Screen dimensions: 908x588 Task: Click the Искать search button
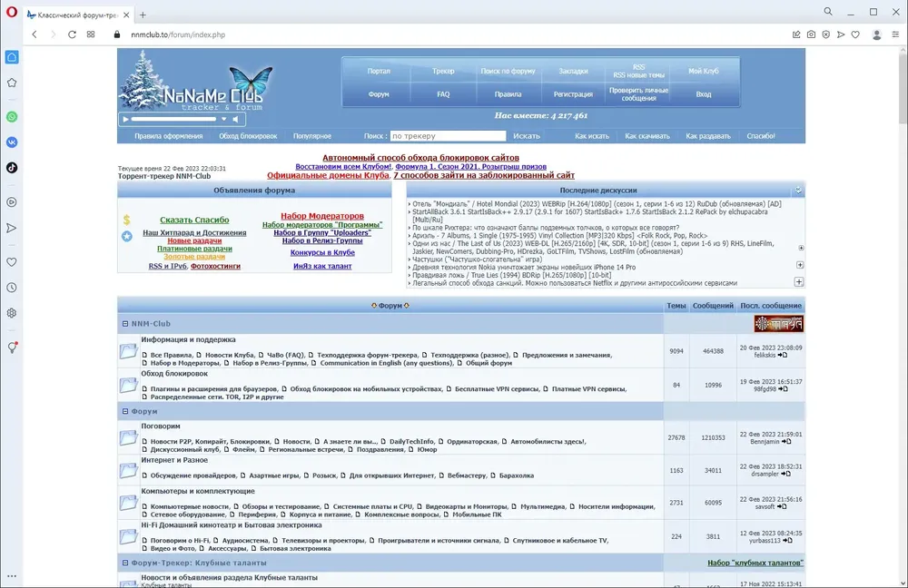pyautogui.click(x=527, y=136)
